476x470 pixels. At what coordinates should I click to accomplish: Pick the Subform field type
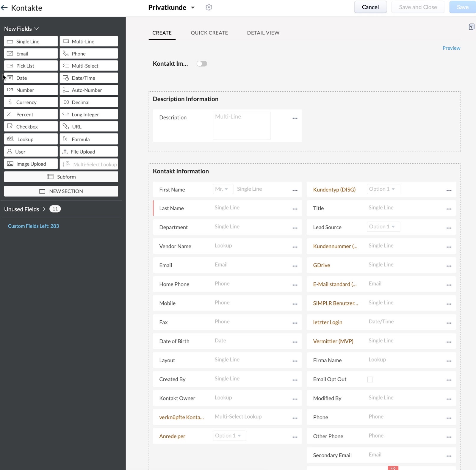61,177
